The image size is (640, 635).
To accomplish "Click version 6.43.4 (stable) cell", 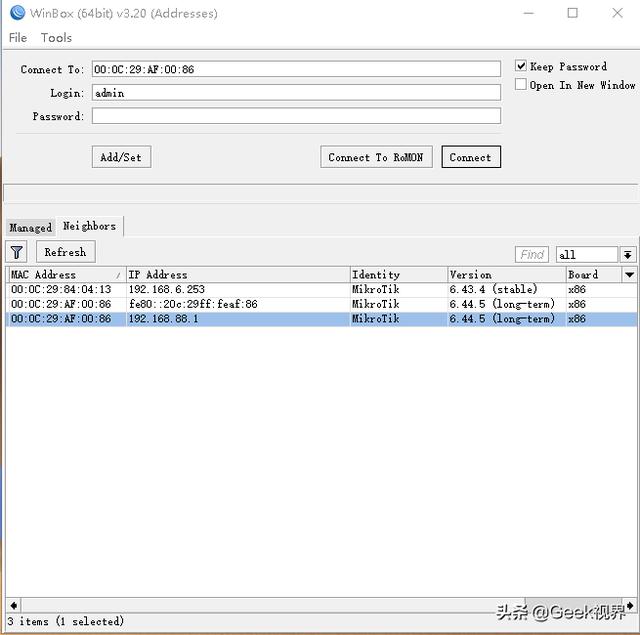I will [493, 289].
